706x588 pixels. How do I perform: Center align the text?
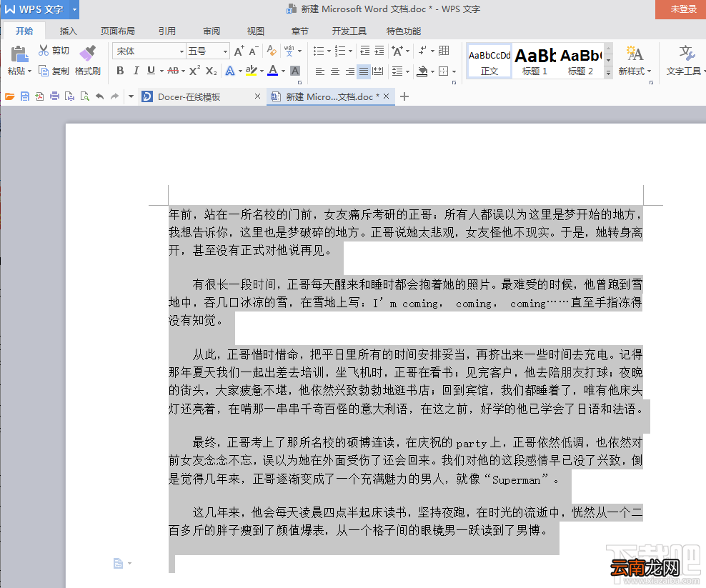click(335, 71)
